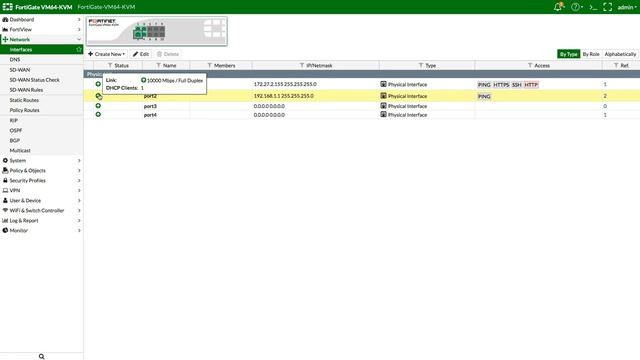The height and width of the screenshot is (360, 640).
Task: Expand User & Device menu
Action: pyautogui.click(x=41, y=200)
